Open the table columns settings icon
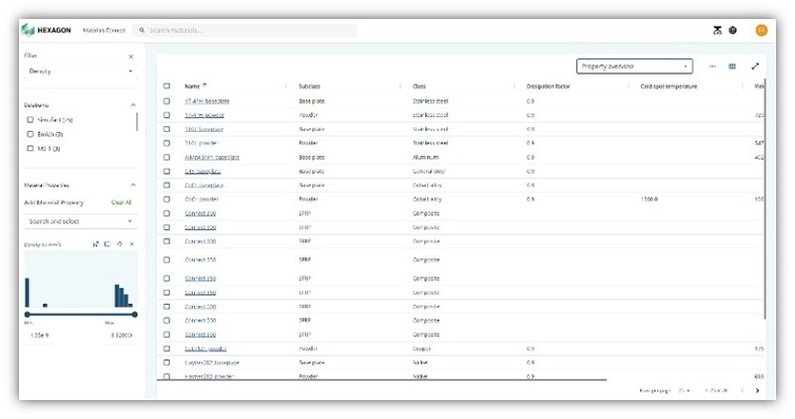The height and width of the screenshot is (419, 795). [732, 66]
